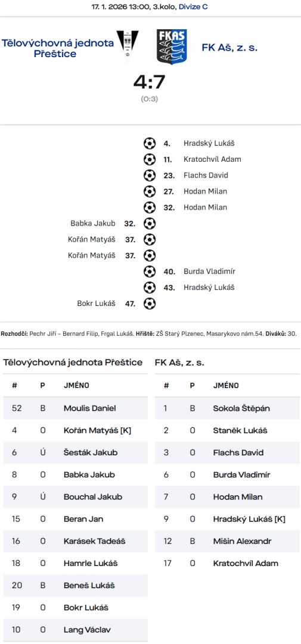Click goal ball icon next to Bokr Lukáš 47.
This screenshot has width=301, height=644.
point(150,304)
